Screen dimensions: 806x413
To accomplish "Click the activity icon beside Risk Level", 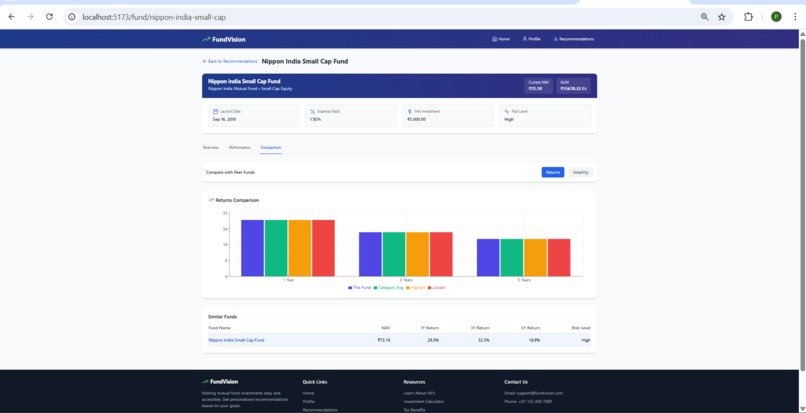I will click(x=507, y=111).
